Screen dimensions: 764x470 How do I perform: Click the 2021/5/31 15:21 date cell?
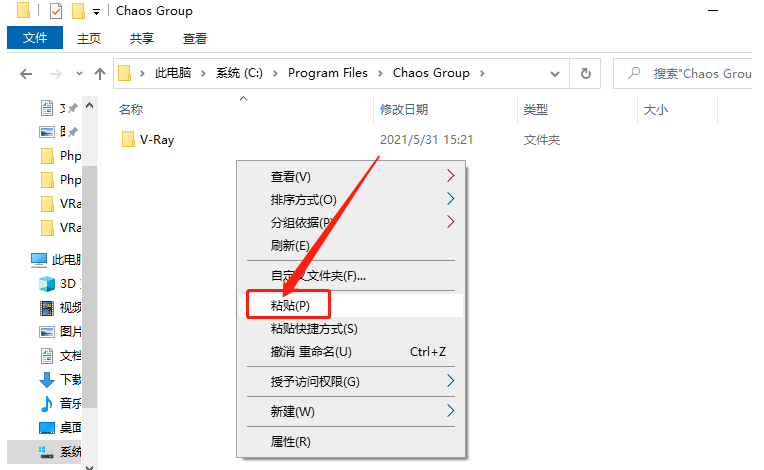(426, 140)
